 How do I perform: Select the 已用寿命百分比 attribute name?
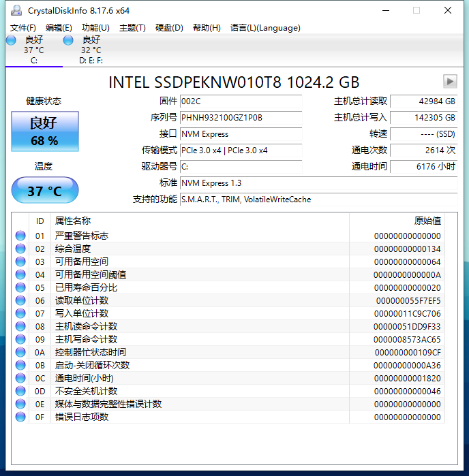86,287
